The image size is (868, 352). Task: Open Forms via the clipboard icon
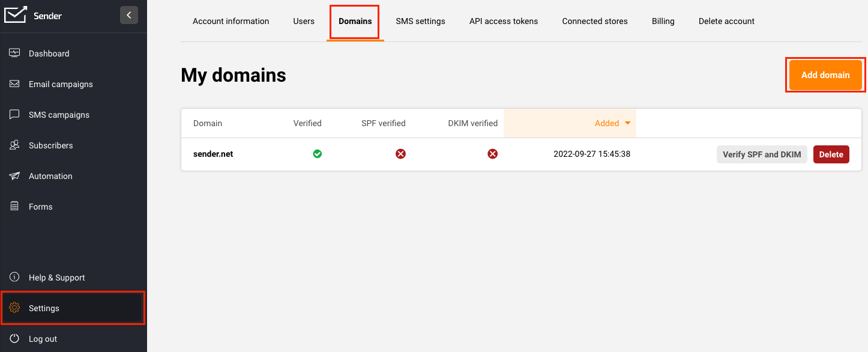tap(15, 206)
